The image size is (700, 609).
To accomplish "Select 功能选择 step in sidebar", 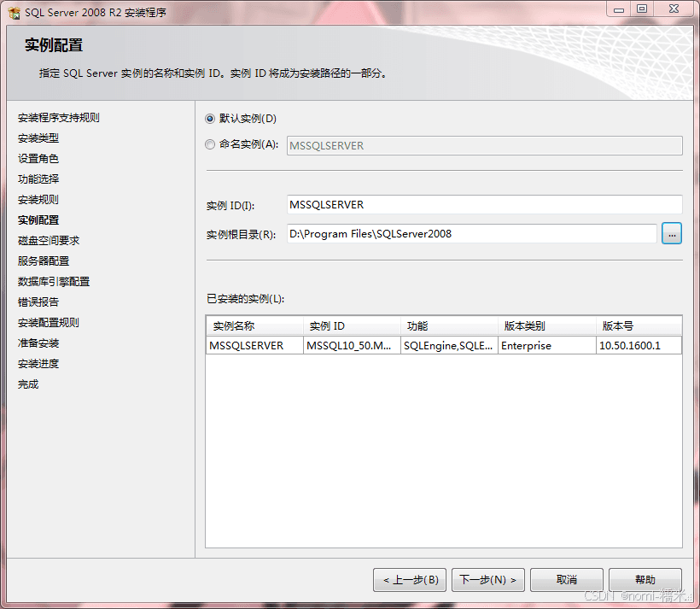I will pyautogui.click(x=38, y=179).
